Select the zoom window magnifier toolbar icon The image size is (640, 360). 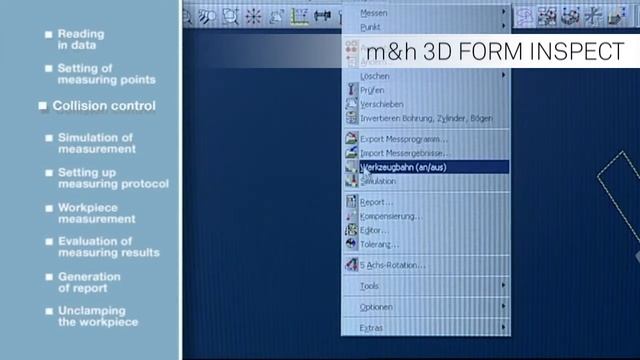207,17
